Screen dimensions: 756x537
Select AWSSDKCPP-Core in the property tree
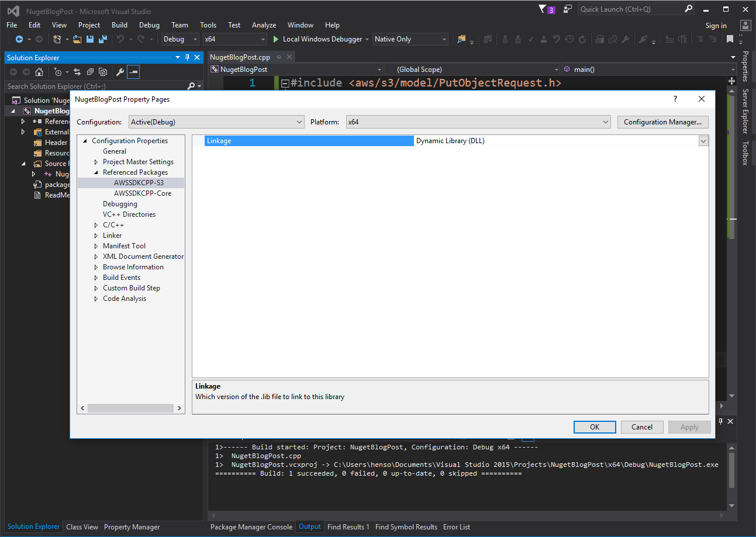point(143,193)
